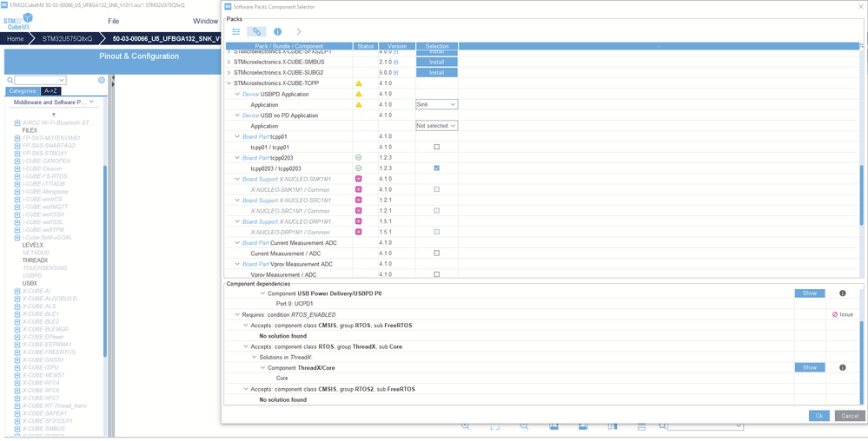Image resolution: width=868 pixels, height=441 pixels.
Task: Select USBX in the middleware list
Action: [x=30, y=283]
